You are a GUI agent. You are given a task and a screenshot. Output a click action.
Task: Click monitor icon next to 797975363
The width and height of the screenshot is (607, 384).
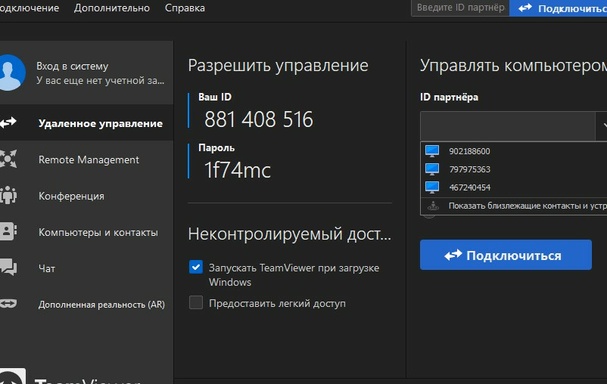[432, 169]
